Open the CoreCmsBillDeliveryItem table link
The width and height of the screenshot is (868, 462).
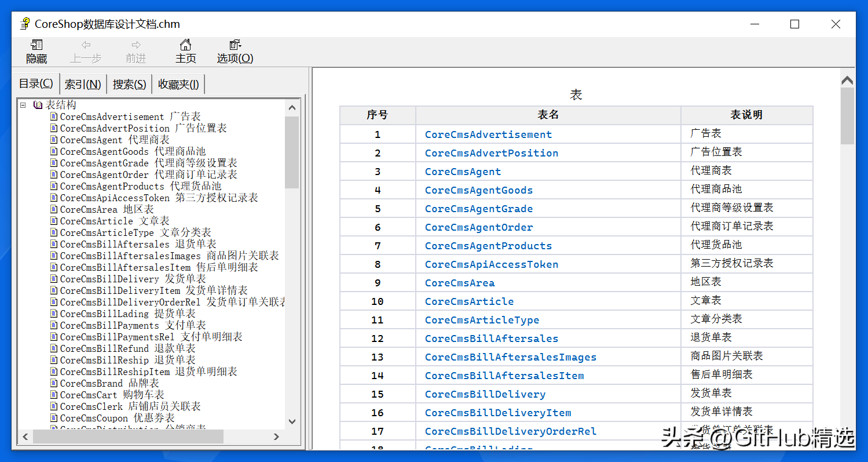pos(498,413)
